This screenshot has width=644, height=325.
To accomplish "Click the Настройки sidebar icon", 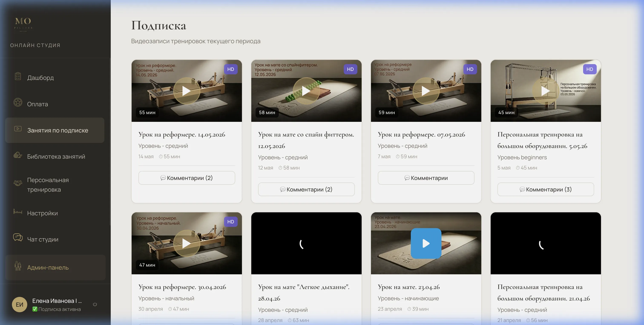I will pos(18,212).
